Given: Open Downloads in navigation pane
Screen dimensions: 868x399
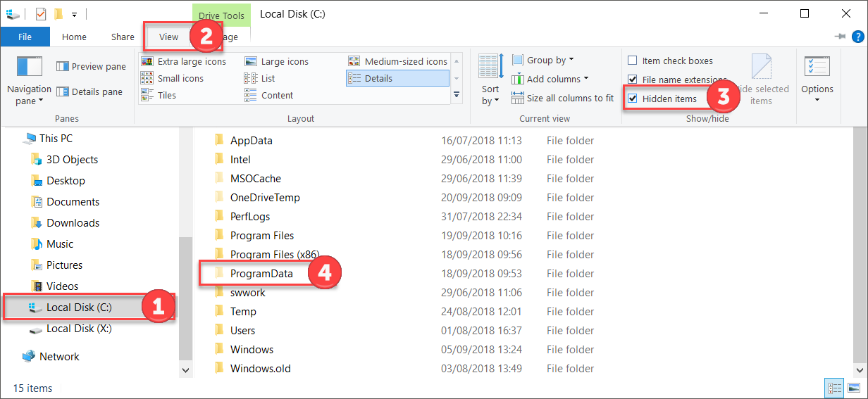Looking at the screenshot, I should pyautogui.click(x=65, y=223).
